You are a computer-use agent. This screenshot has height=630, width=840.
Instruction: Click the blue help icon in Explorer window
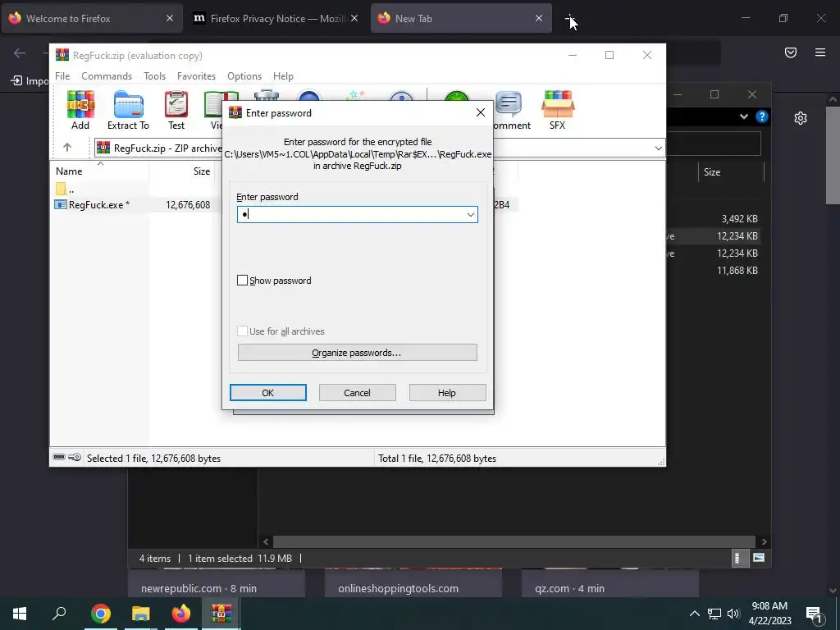pyautogui.click(x=761, y=116)
